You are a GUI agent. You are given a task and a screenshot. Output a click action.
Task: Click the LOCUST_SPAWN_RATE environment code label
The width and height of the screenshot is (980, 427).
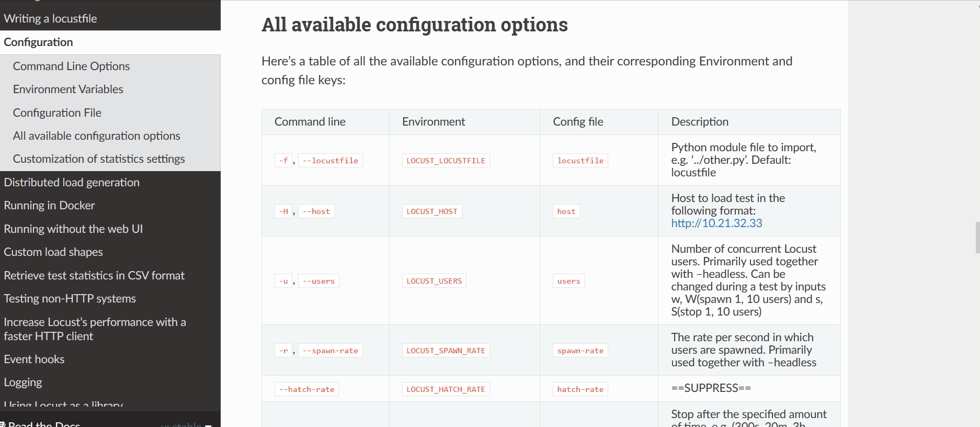click(446, 351)
